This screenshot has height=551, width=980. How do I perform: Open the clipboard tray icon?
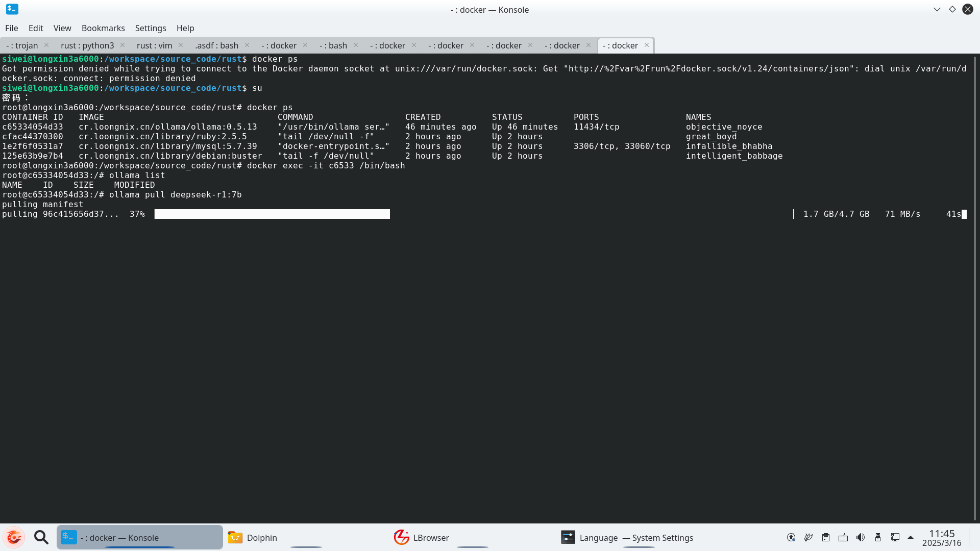pyautogui.click(x=826, y=537)
